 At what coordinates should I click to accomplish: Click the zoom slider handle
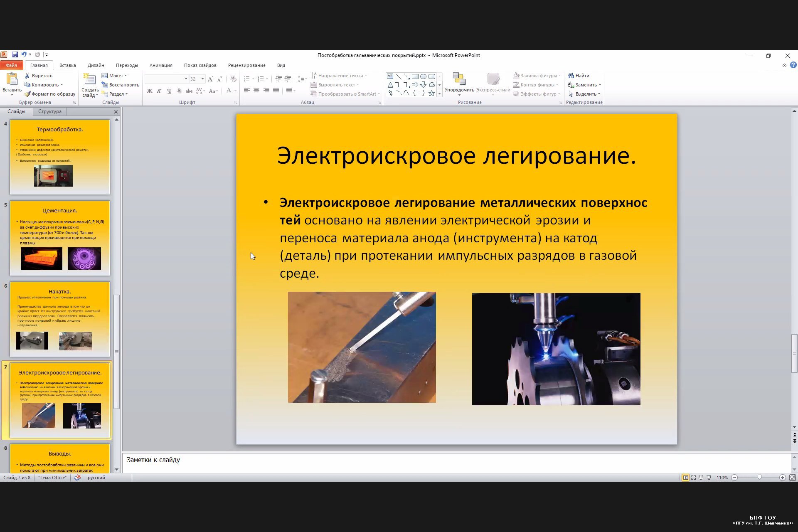click(759, 478)
